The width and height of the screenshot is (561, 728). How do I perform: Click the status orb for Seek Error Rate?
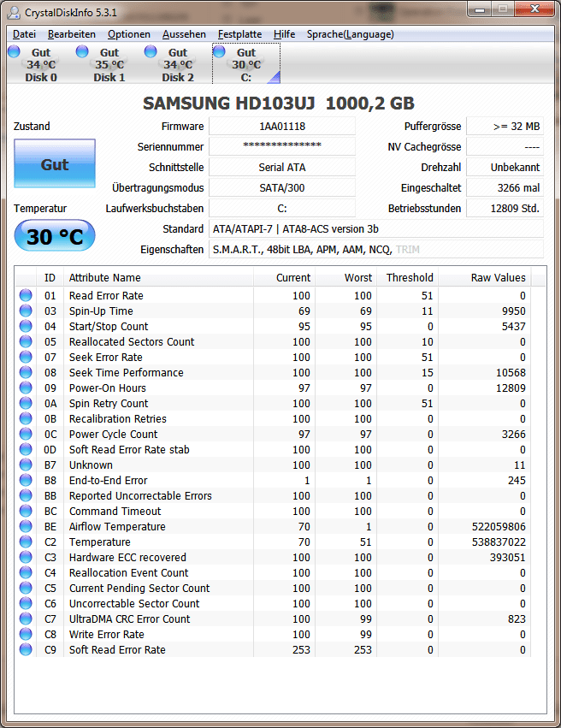coord(26,357)
